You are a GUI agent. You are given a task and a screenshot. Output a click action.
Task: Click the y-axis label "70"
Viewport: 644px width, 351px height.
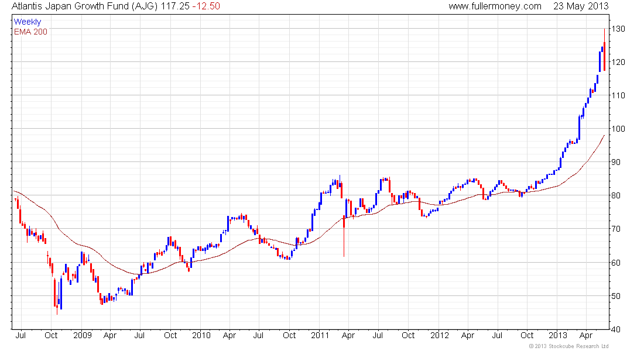tap(616, 229)
